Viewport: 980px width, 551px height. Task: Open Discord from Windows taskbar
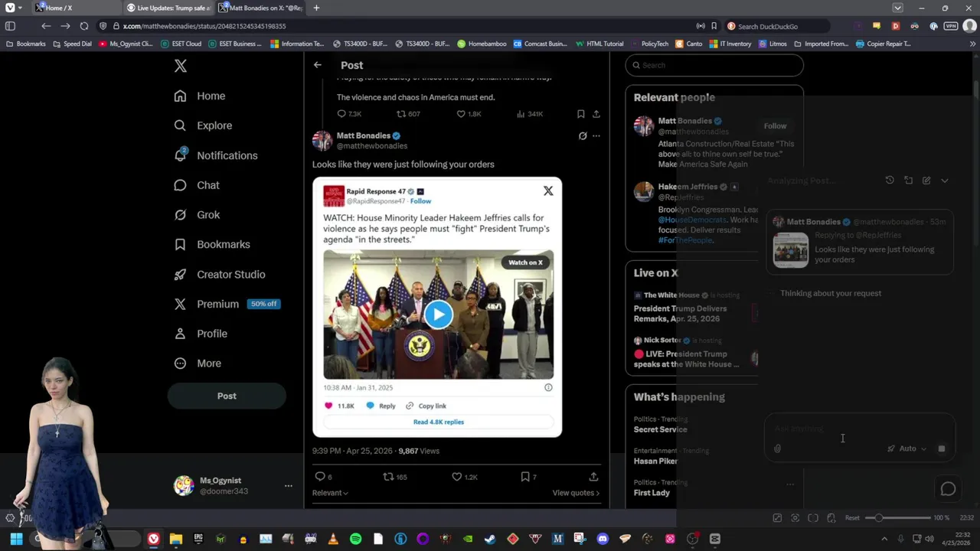(603, 539)
